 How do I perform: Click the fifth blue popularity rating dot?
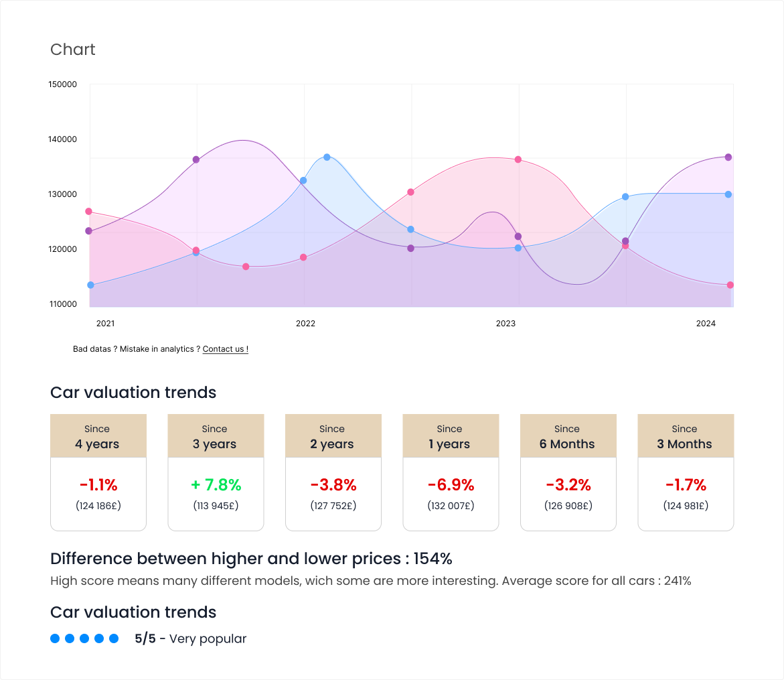click(x=114, y=638)
